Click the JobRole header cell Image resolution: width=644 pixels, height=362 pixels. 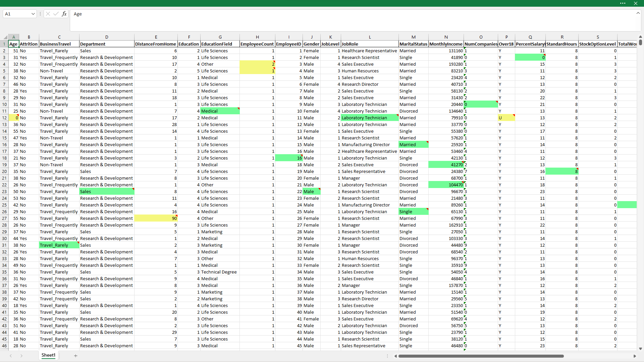click(370, 44)
